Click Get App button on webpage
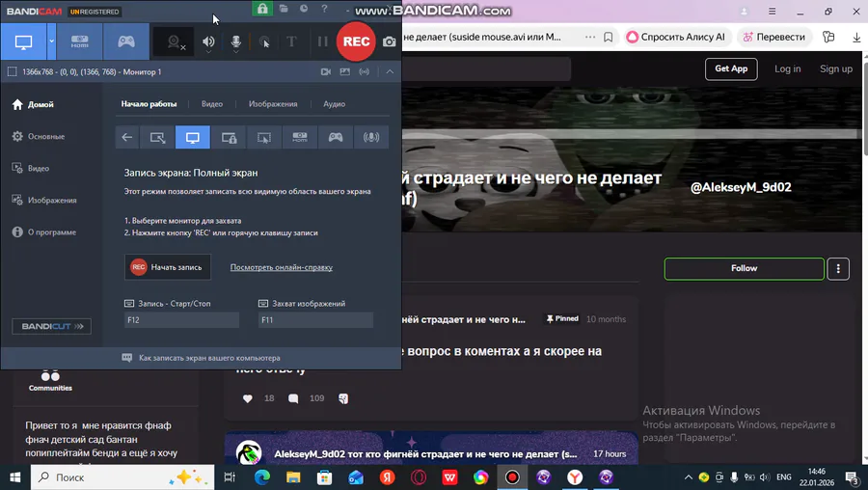868x490 pixels. tap(731, 68)
